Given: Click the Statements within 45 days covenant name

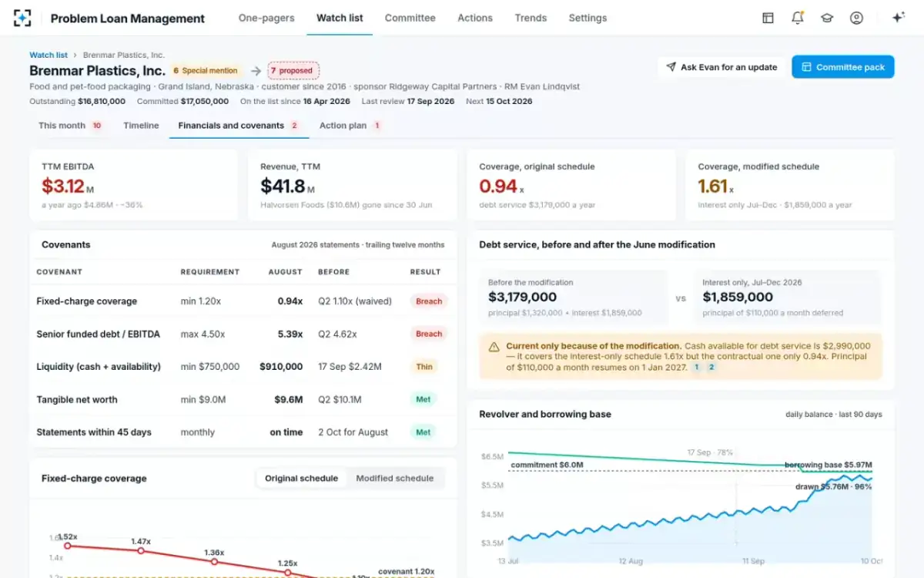Looking at the screenshot, I should [x=94, y=432].
